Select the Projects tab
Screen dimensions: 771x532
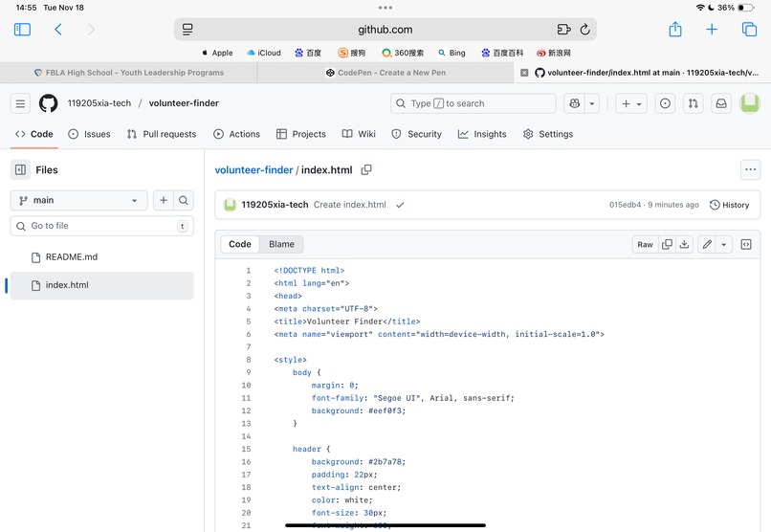(x=301, y=134)
